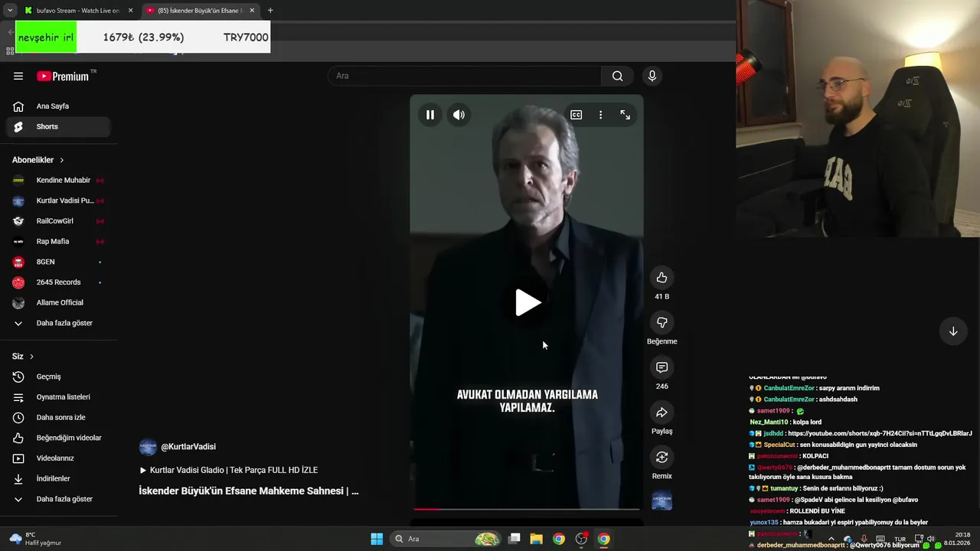Like the Short with thumbs up

click(x=661, y=278)
